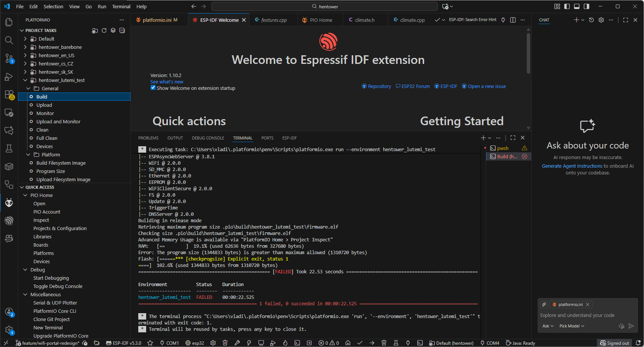The height and width of the screenshot is (347, 644).
Task: Toggle Show Welcome on extension startup checkbox
Action: pyautogui.click(x=153, y=88)
